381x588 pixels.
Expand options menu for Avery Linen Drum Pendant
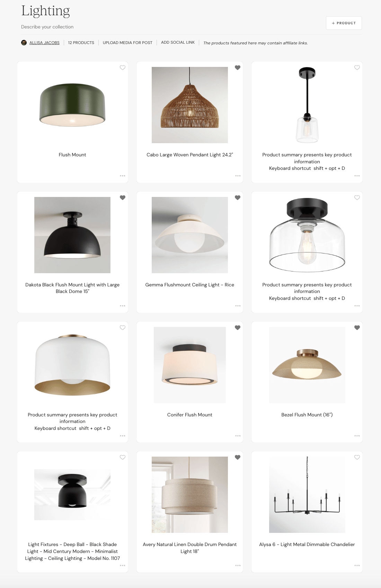click(238, 565)
